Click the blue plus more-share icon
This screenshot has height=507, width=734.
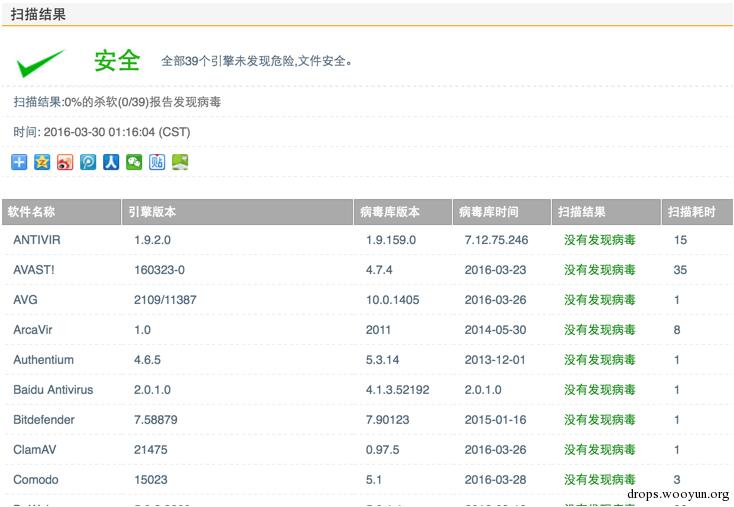pyautogui.click(x=19, y=162)
